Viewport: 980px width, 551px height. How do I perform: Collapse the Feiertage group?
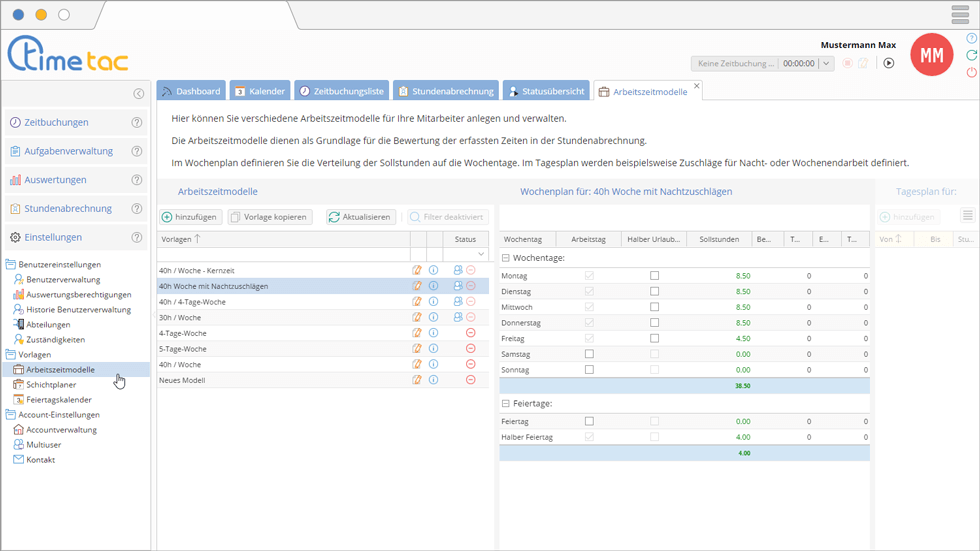click(x=506, y=403)
